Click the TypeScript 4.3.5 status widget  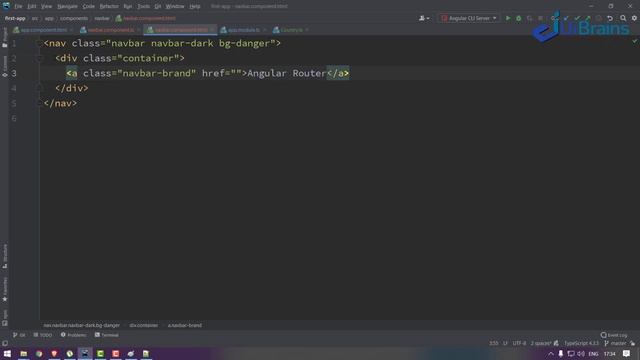tap(581, 343)
